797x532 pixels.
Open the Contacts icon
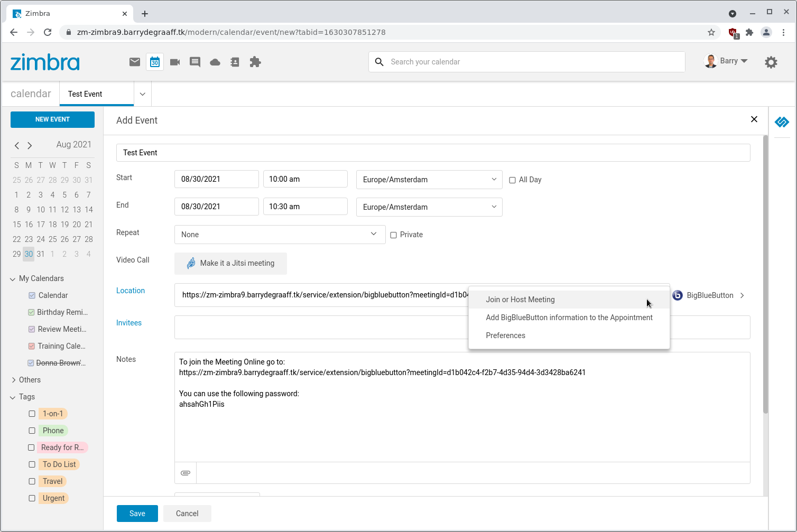point(235,62)
